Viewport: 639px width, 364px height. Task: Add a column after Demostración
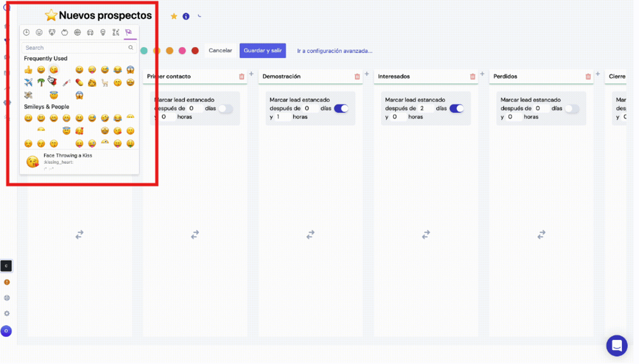367,74
